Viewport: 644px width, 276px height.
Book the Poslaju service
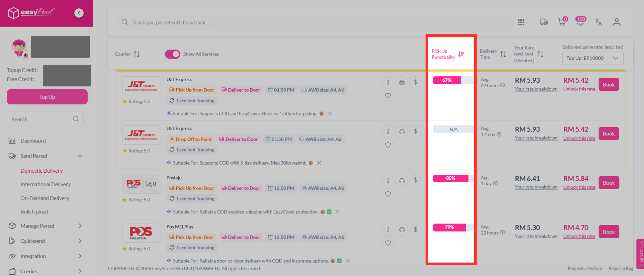(x=609, y=183)
